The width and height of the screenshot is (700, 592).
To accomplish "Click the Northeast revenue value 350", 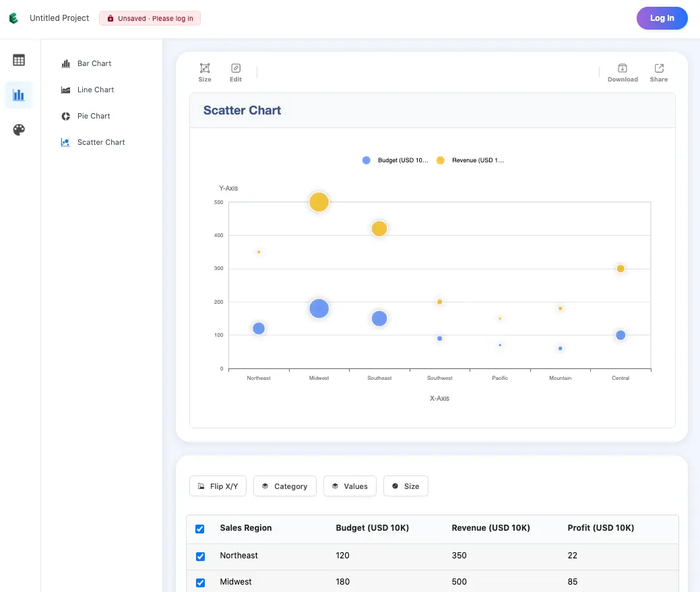I will click(x=459, y=556).
